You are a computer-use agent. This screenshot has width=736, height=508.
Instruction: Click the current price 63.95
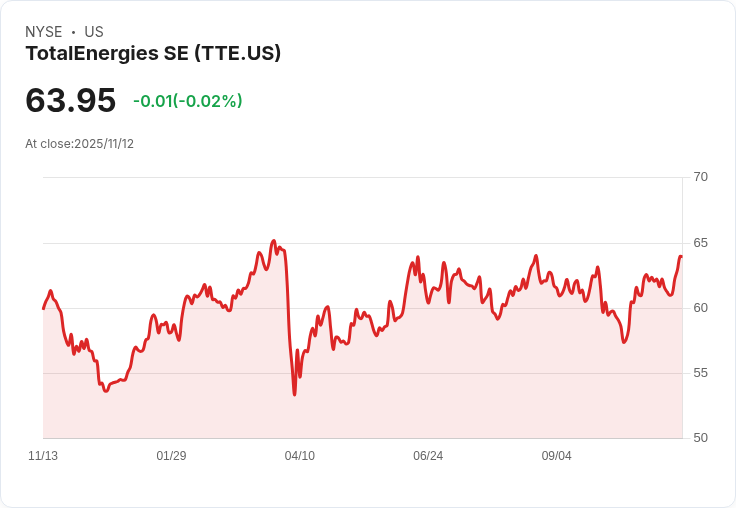70,100
